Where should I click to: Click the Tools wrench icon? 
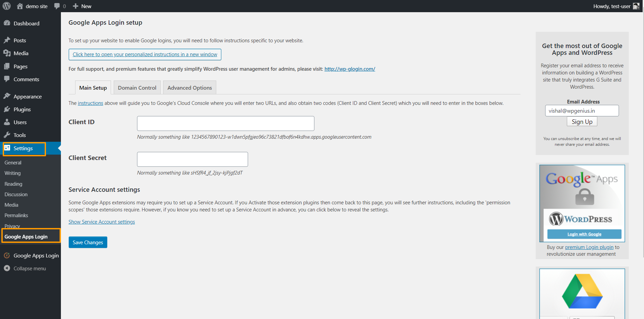point(7,135)
